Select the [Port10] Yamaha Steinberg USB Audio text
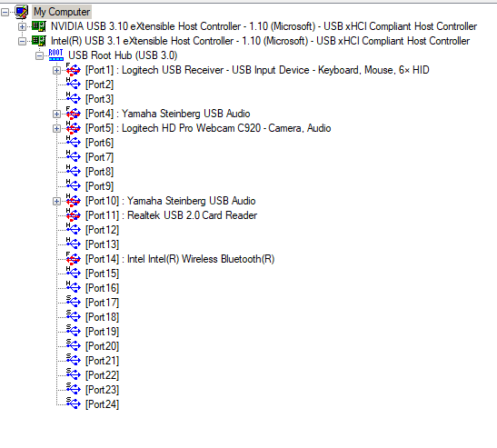Screen dimensions: 497x448 tap(171, 201)
